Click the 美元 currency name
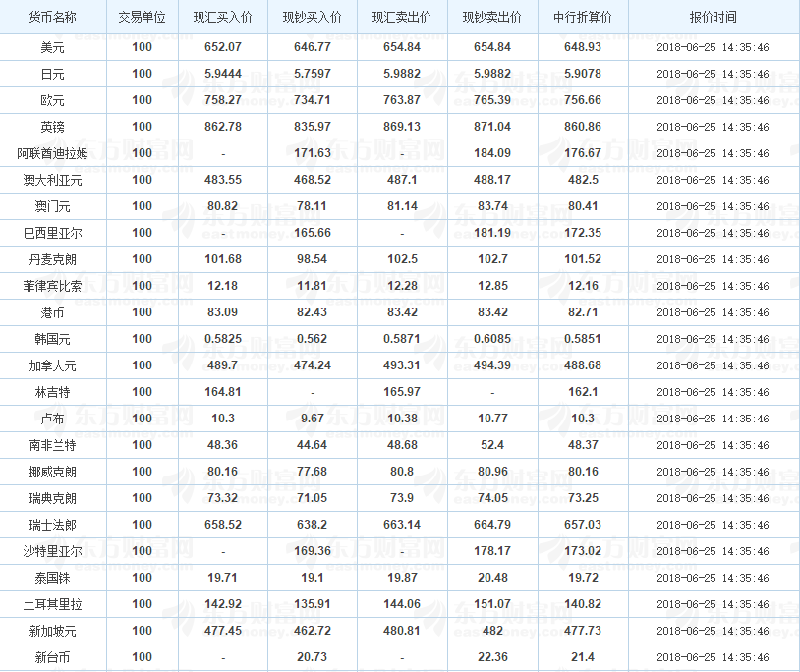 (x=52, y=47)
